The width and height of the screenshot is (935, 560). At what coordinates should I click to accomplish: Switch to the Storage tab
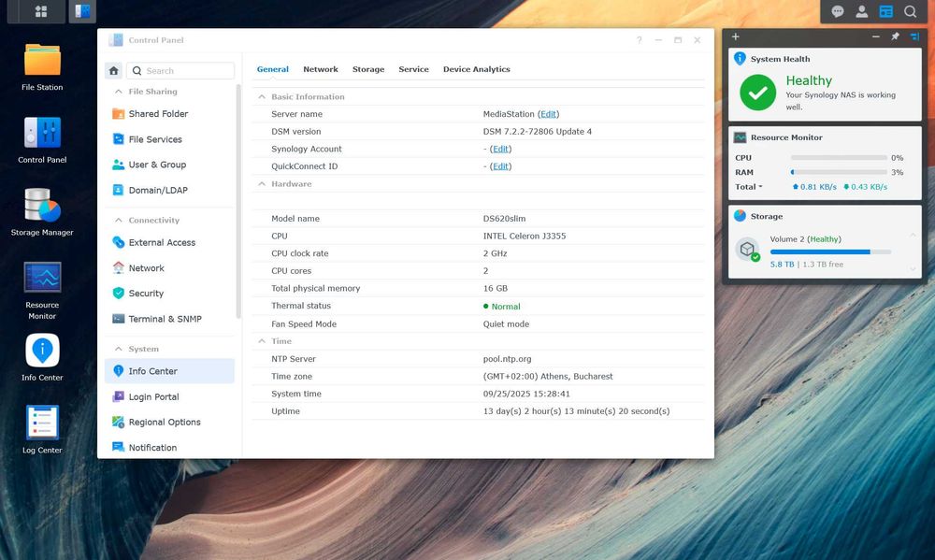(x=367, y=69)
